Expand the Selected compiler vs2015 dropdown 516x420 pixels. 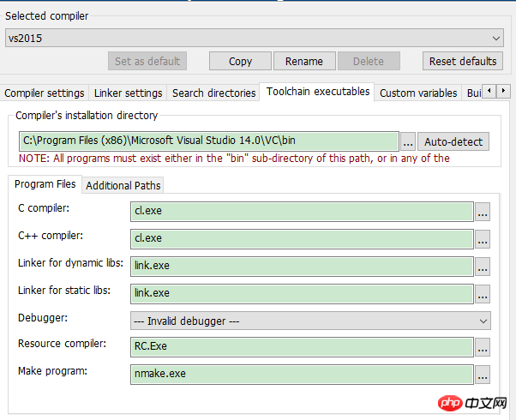pos(497,39)
